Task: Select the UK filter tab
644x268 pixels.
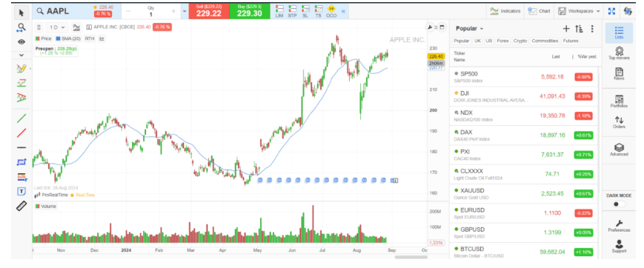Action: (477, 41)
